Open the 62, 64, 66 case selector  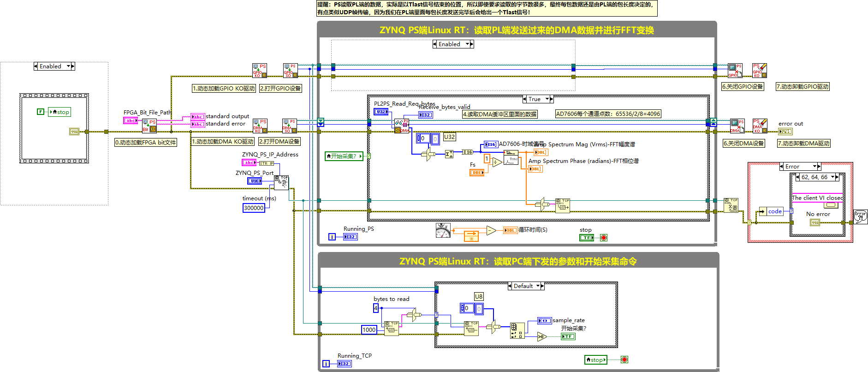point(817,177)
